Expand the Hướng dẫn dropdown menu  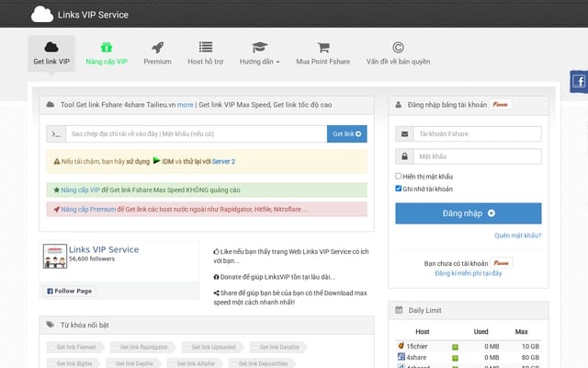tap(259, 53)
